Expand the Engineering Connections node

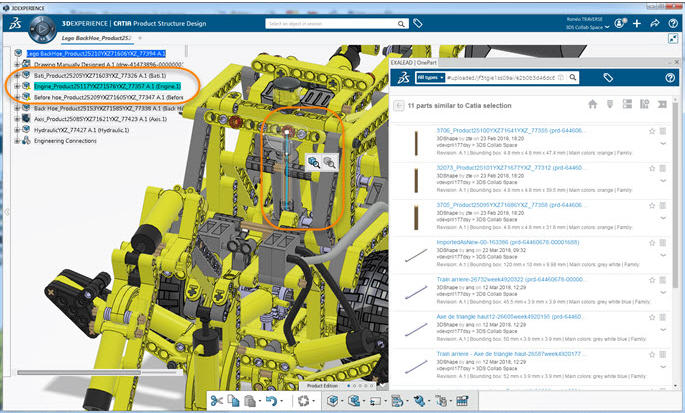(x=17, y=141)
